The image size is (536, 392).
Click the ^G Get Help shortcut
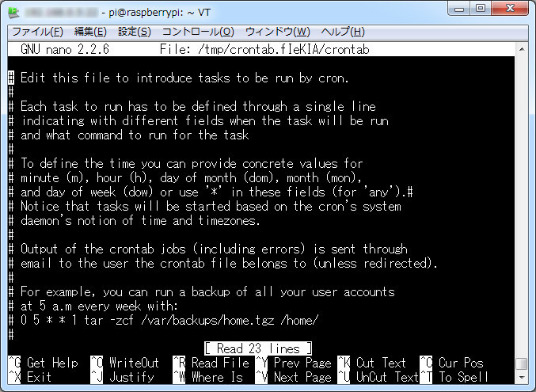click(x=43, y=363)
